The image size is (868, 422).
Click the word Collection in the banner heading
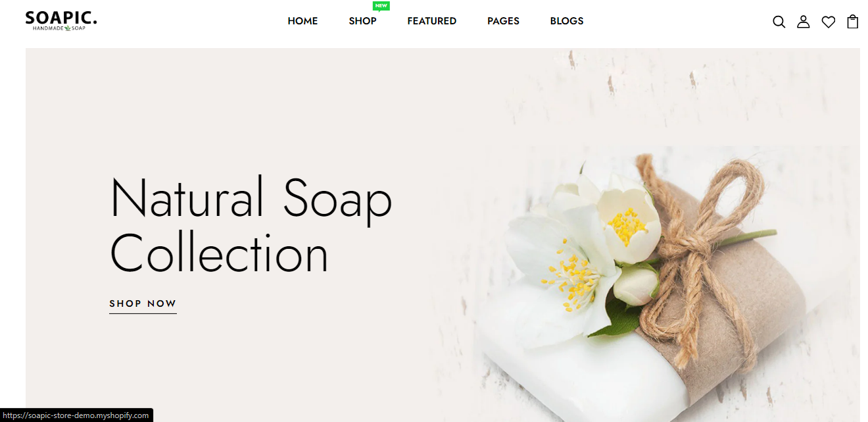[219, 253]
